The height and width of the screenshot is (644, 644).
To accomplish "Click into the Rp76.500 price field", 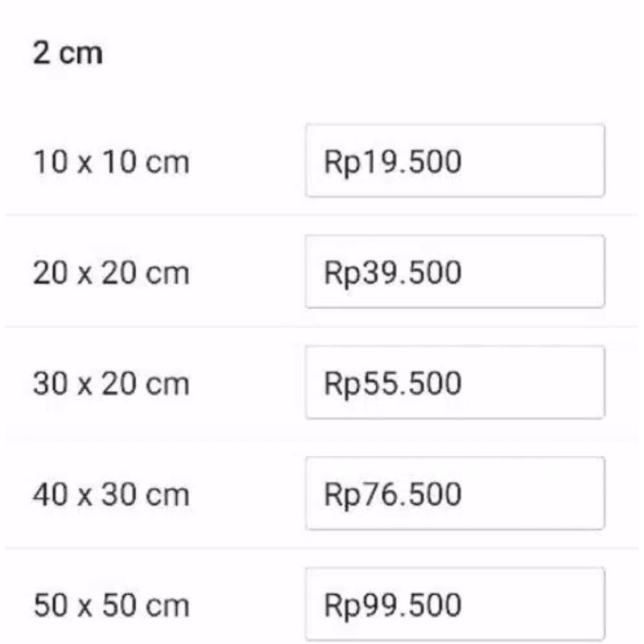I will (454, 493).
